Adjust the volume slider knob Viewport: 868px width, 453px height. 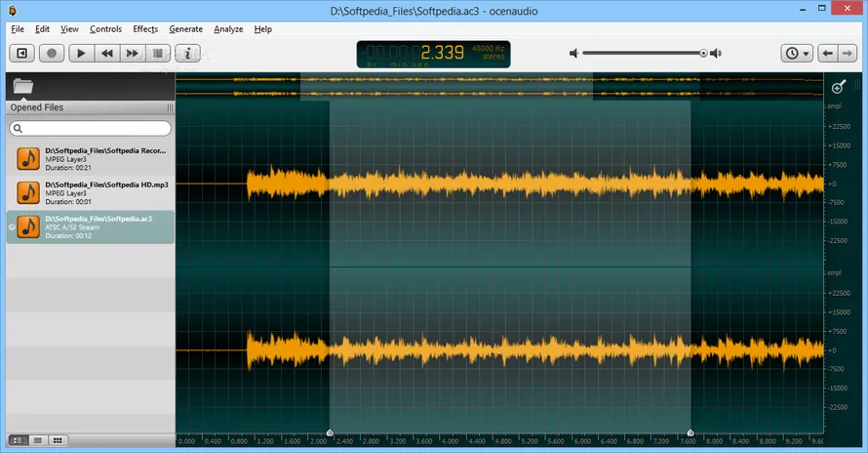[x=703, y=54]
